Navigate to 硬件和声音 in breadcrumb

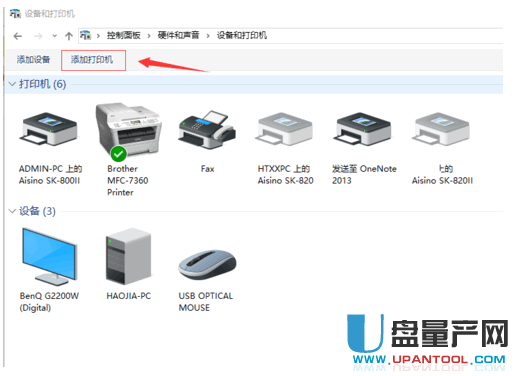coord(178,35)
